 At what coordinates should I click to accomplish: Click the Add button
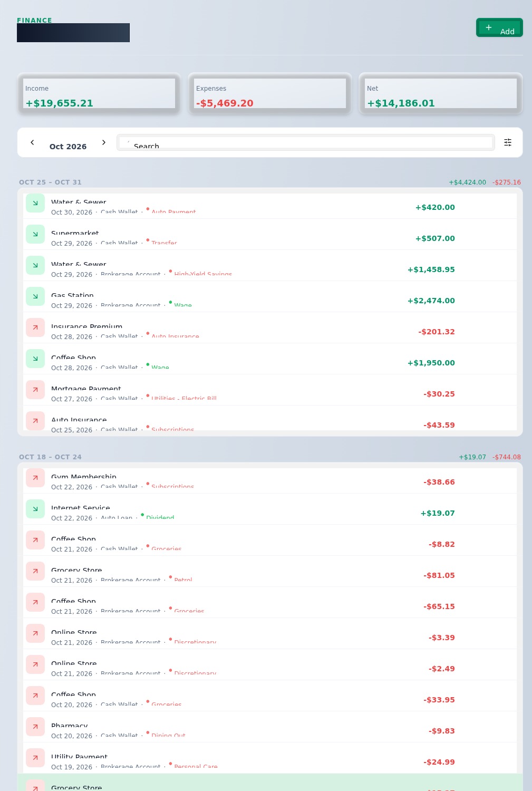coord(499,27)
